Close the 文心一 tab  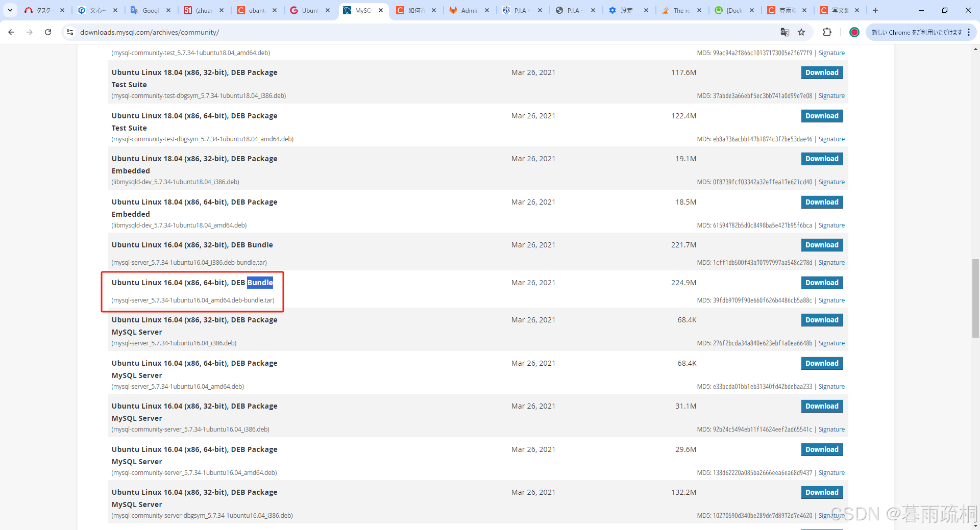[x=115, y=10]
